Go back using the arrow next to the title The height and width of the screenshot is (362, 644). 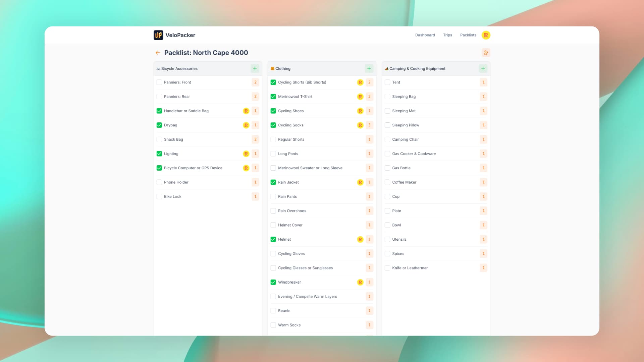[158, 53]
